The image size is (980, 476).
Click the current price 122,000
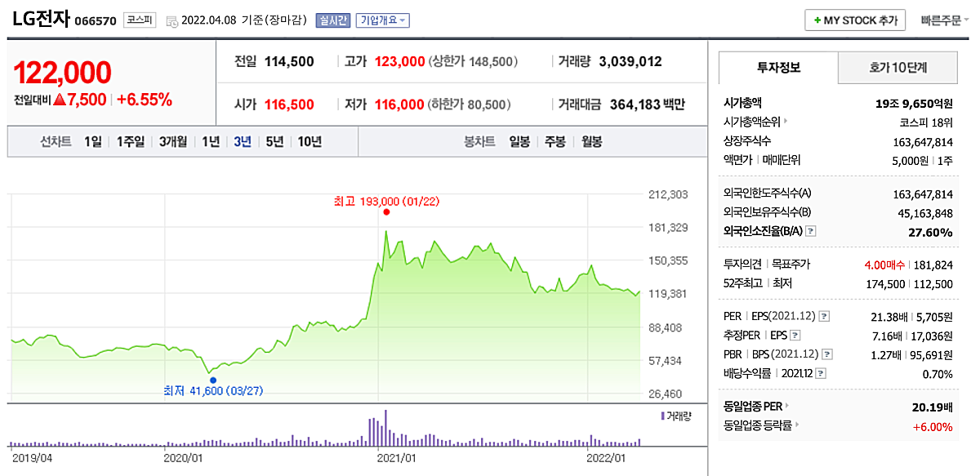[62, 72]
